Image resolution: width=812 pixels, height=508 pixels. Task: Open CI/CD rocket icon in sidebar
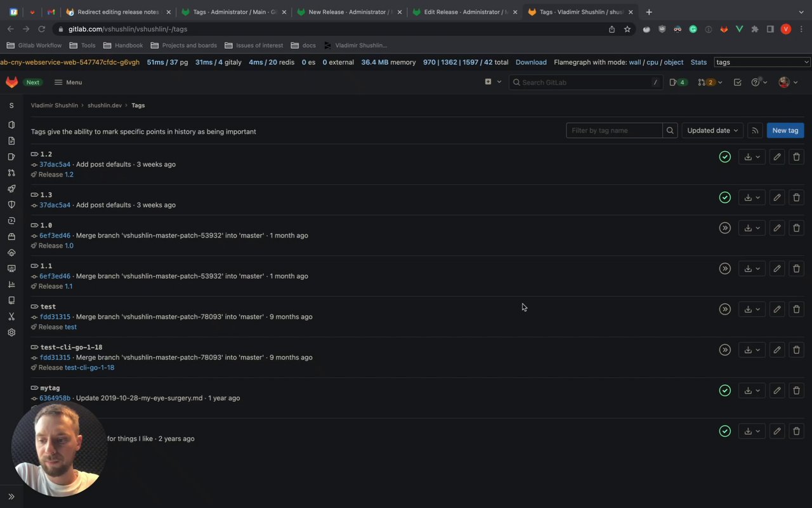click(x=11, y=189)
